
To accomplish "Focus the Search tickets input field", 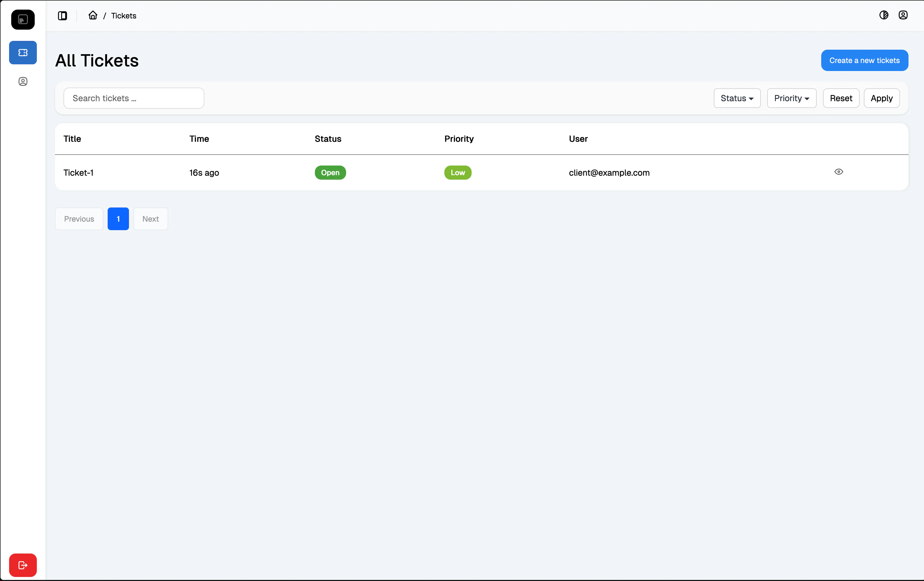I will click(134, 98).
